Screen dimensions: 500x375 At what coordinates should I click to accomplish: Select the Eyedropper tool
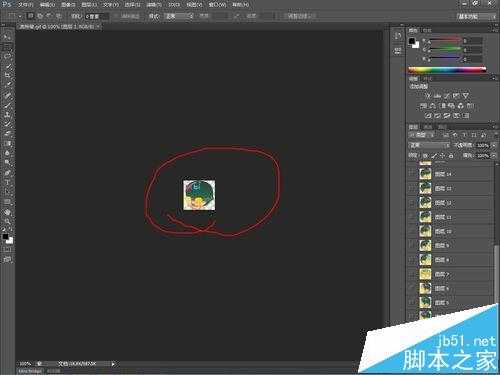pyautogui.click(x=7, y=85)
